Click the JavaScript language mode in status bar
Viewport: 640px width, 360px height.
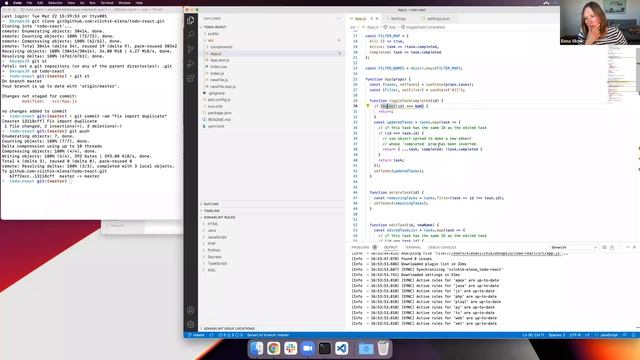point(609,335)
